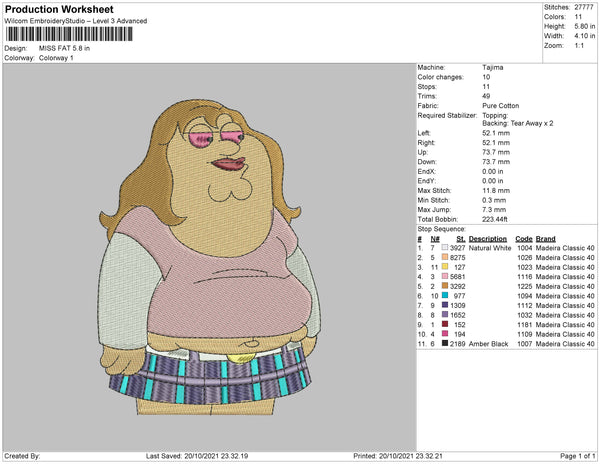
Task: Click the 'Color changes:' label
Action: 440,77
